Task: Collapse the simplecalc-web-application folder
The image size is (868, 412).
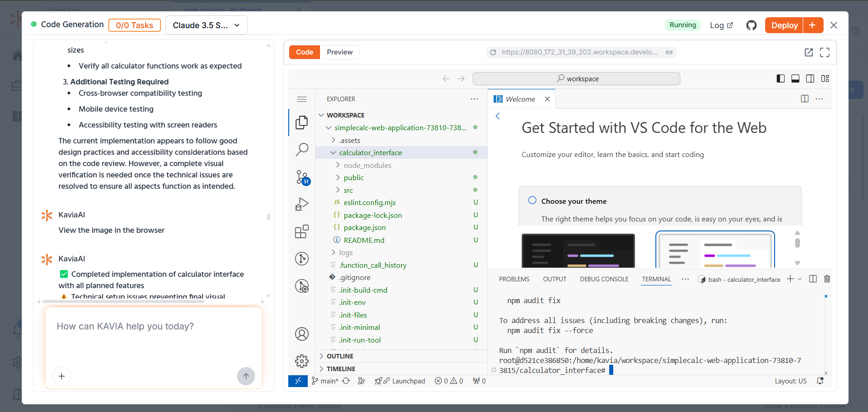Action: [x=329, y=128]
